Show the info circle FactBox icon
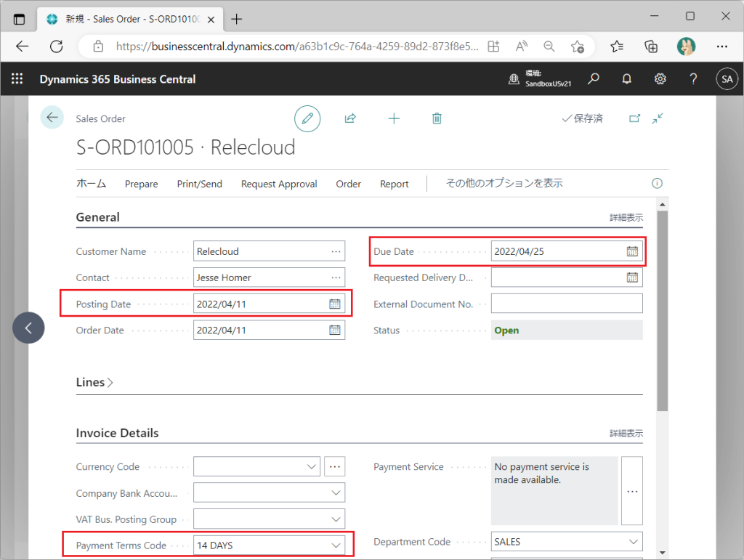The image size is (744, 560). [x=657, y=184]
